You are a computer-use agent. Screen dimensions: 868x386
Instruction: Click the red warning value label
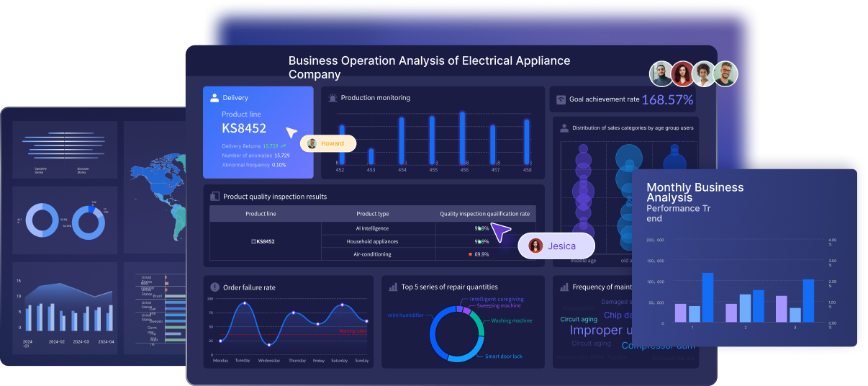[x=353, y=331]
